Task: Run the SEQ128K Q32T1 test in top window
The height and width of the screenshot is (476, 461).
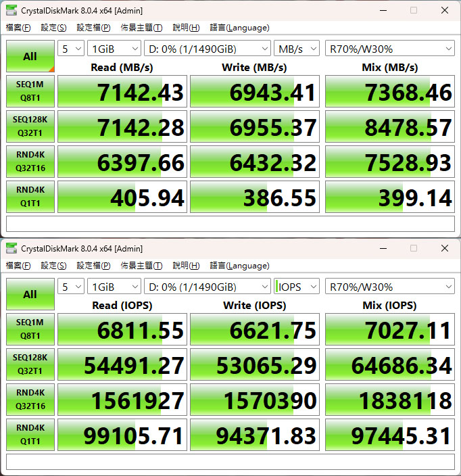Action: [x=30, y=126]
